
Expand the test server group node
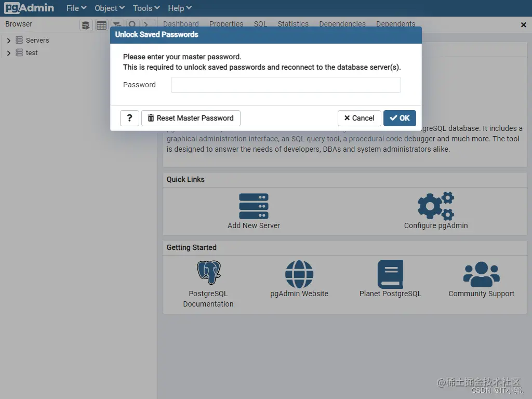9,53
